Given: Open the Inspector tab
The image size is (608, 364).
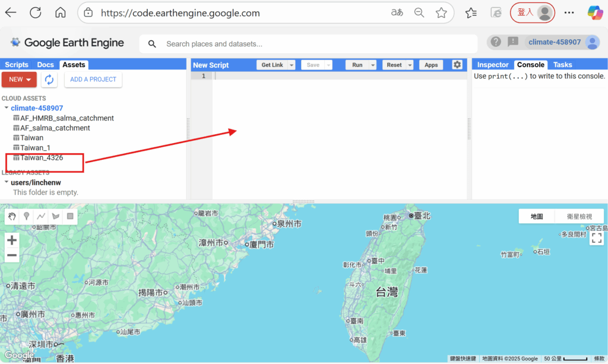Looking at the screenshot, I should 492,65.
